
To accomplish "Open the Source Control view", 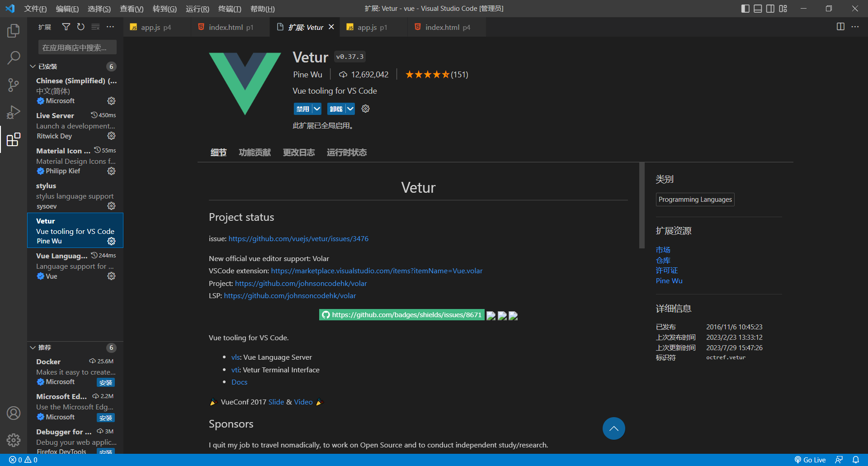I will [14, 85].
